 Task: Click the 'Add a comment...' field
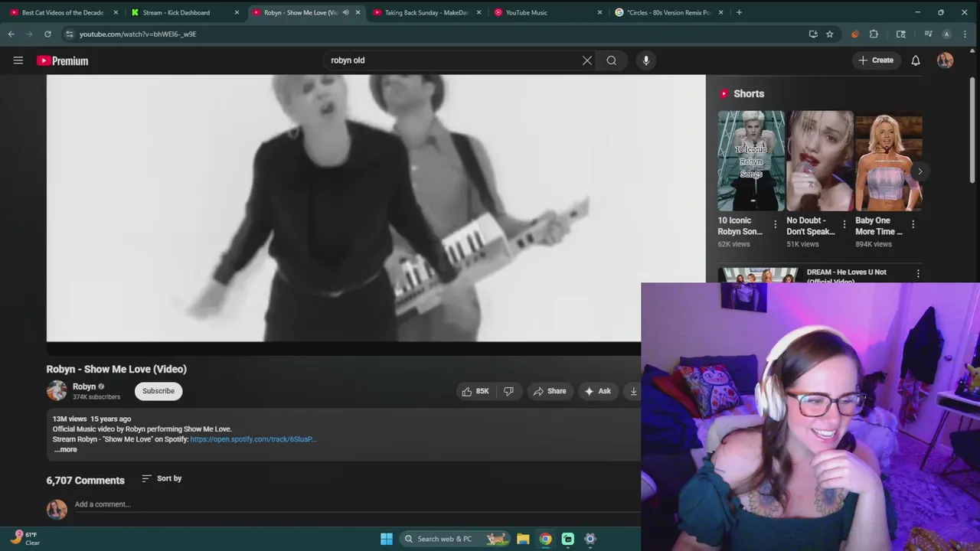356,504
